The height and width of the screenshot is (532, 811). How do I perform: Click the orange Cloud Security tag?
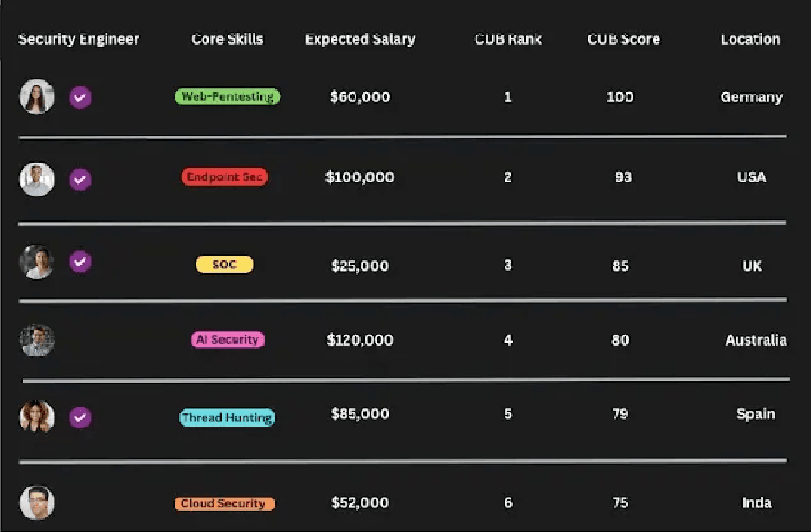click(225, 504)
